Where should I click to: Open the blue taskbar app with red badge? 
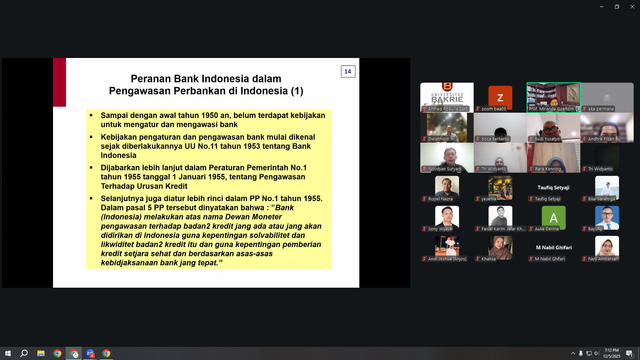coord(90,353)
